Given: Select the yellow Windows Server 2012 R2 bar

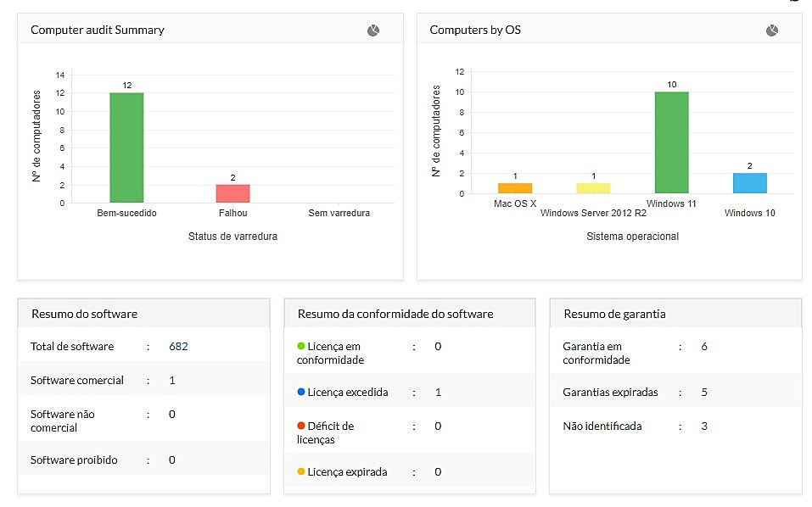Looking at the screenshot, I should [x=593, y=188].
